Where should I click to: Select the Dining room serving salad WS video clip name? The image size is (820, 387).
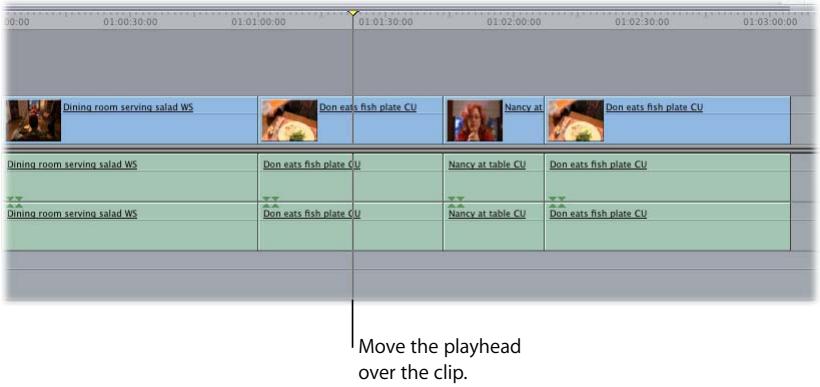click(x=128, y=107)
